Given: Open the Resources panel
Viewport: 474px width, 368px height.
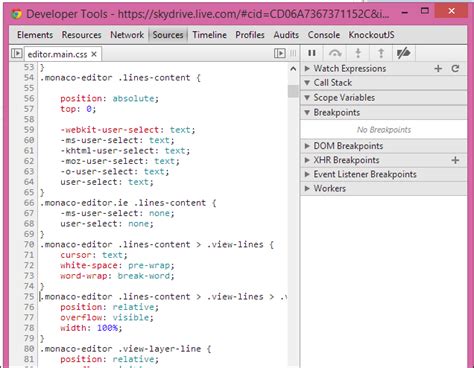Looking at the screenshot, I should coord(81,35).
